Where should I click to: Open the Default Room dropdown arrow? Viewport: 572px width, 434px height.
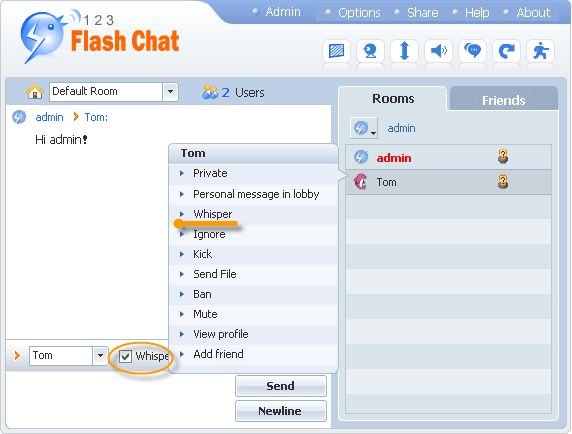170,92
